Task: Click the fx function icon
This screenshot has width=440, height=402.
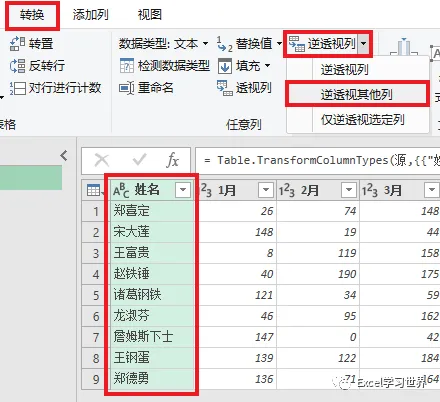Action: [172, 160]
